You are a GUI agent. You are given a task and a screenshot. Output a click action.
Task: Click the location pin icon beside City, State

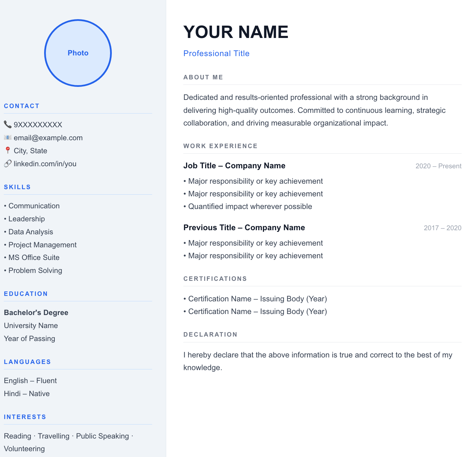[8, 151]
